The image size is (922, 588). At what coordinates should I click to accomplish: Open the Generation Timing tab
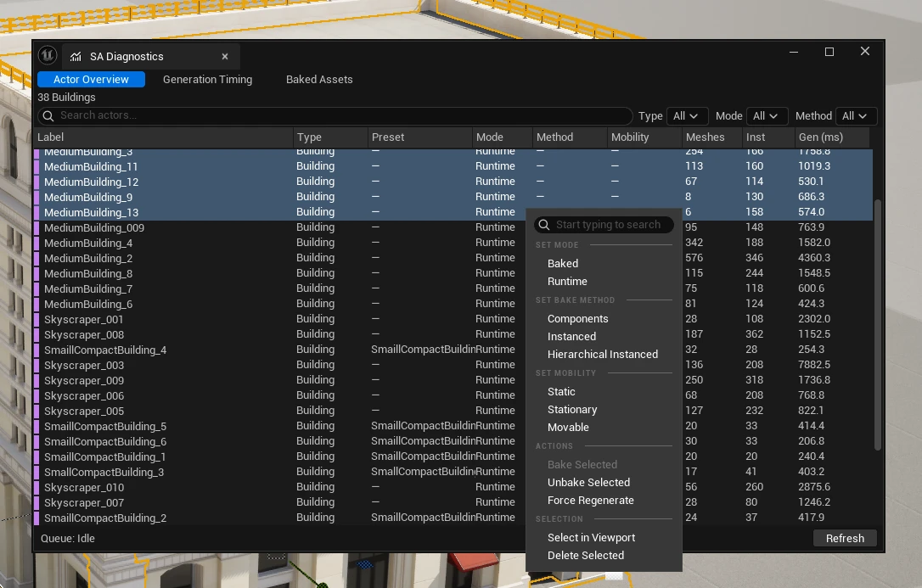pyautogui.click(x=207, y=79)
